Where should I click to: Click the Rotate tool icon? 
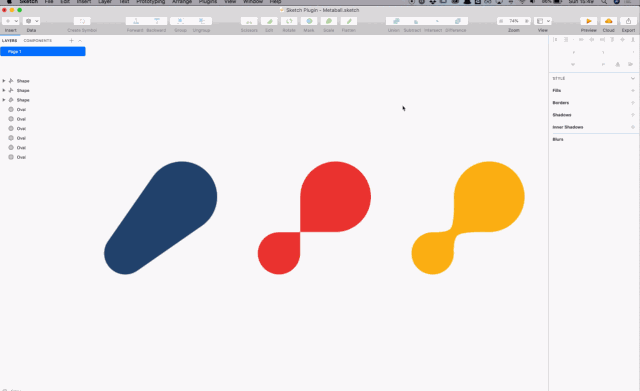pos(289,21)
